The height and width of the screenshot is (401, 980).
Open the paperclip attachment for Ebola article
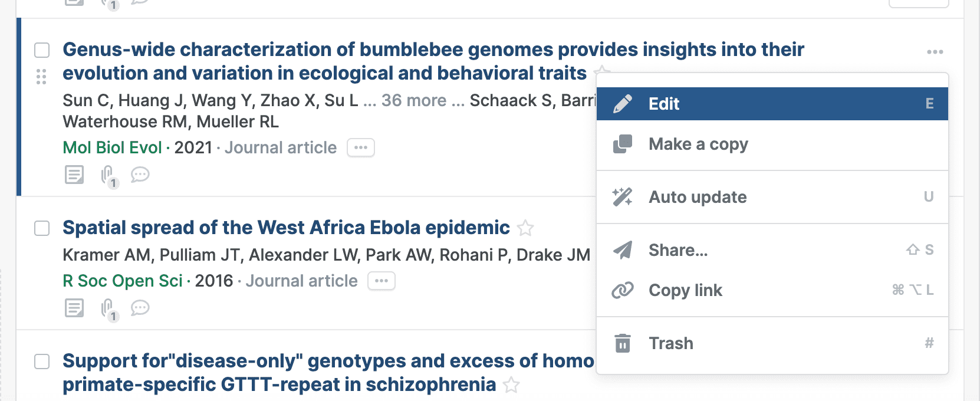pos(107,308)
